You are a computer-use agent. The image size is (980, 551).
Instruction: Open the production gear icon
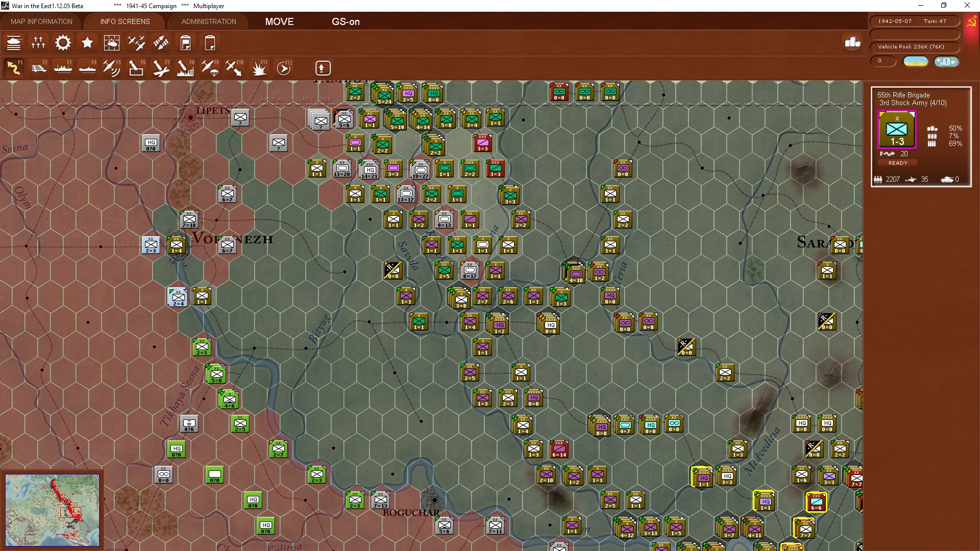coord(63,43)
